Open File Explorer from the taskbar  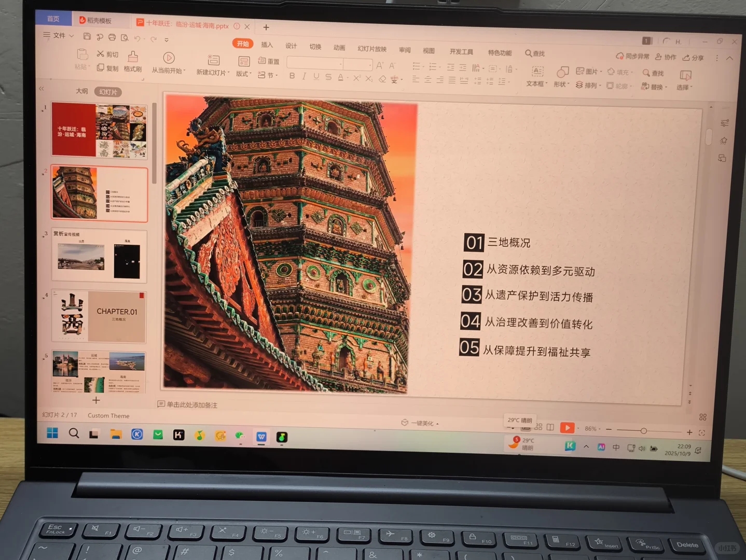pyautogui.click(x=116, y=435)
